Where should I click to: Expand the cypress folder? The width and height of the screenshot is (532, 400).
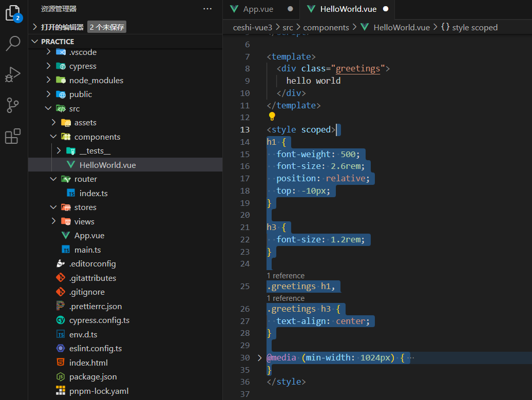[48, 66]
